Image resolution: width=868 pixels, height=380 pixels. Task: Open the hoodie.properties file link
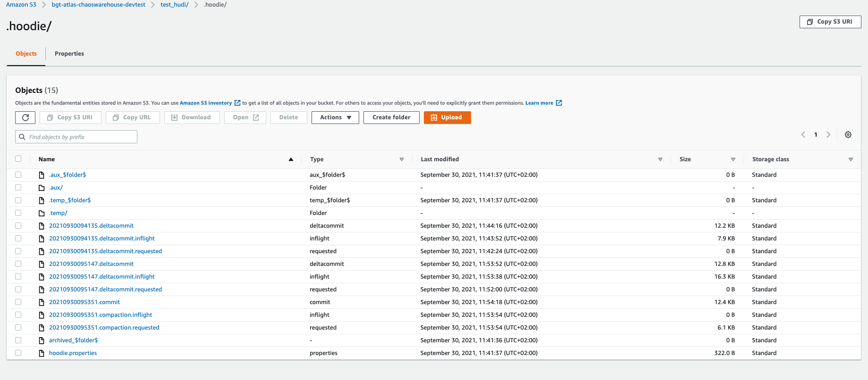(73, 353)
